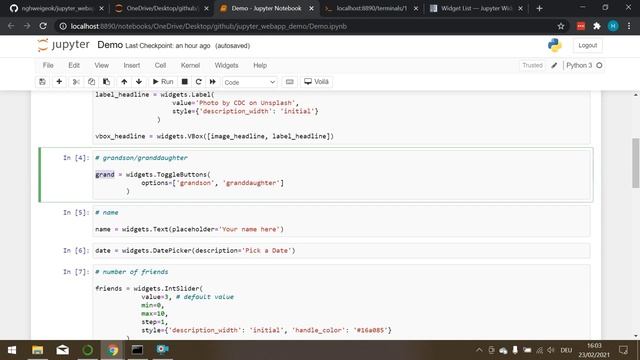Viewport: 640px width, 360px height.
Task: Click the Jupyter logo
Action: click(x=63, y=45)
